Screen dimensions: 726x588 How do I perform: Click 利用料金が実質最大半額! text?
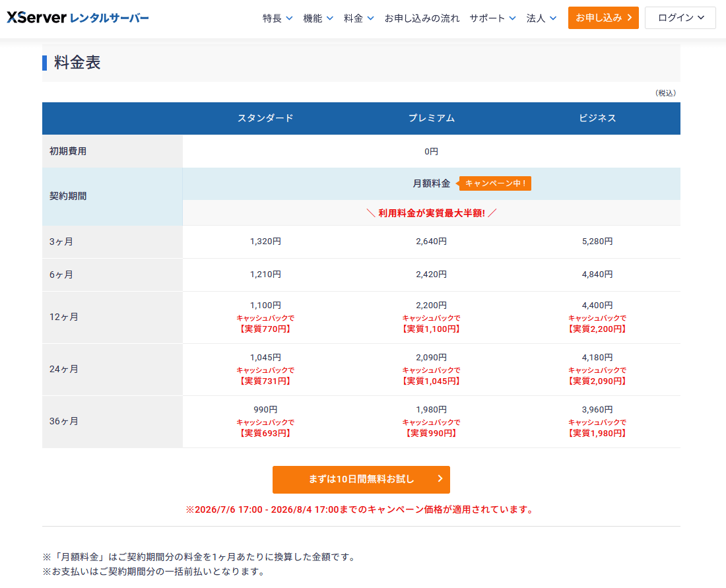point(431,213)
